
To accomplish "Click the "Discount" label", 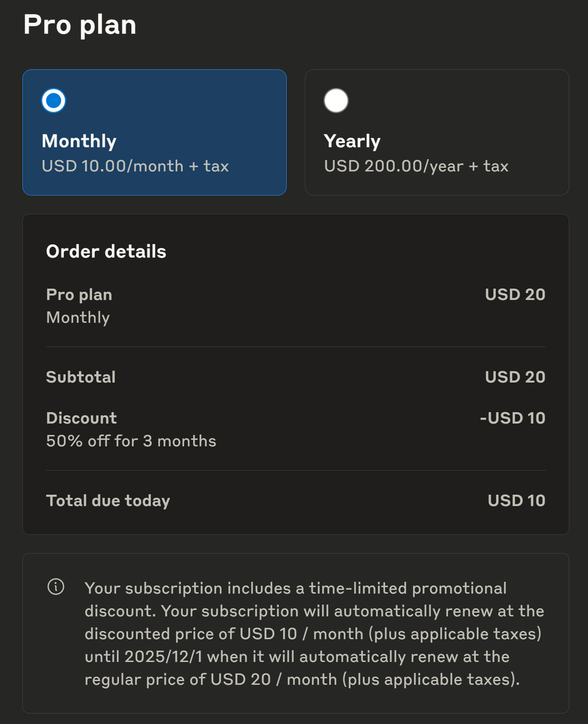I will (81, 418).
